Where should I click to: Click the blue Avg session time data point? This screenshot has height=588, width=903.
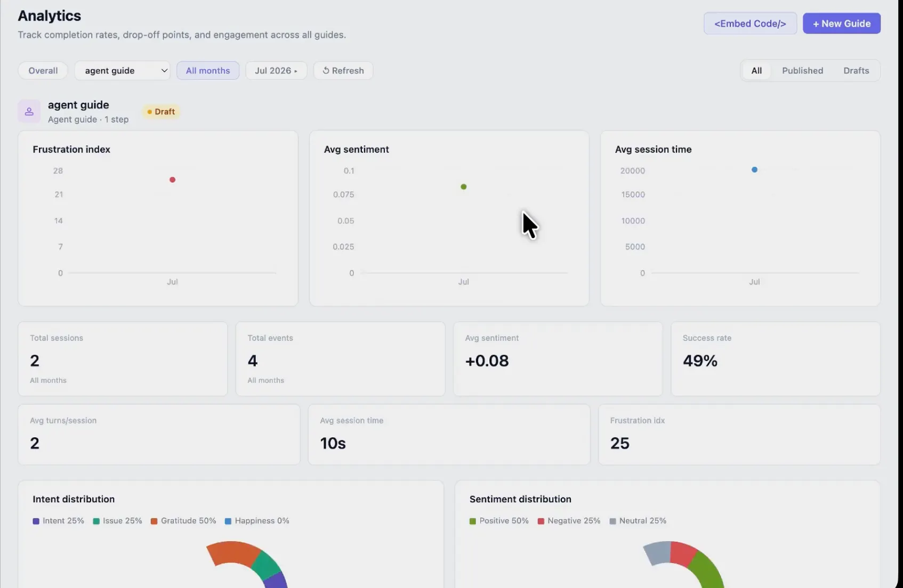(754, 169)
